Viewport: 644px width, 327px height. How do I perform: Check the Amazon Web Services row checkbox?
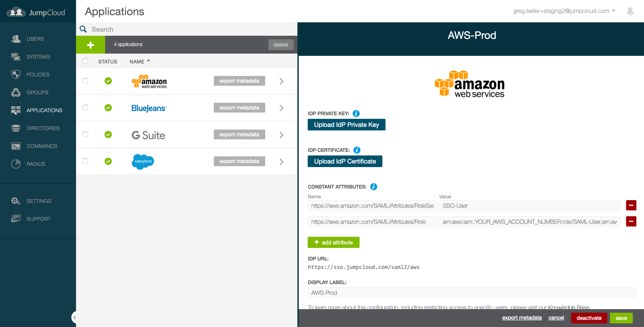click(85, 81)
